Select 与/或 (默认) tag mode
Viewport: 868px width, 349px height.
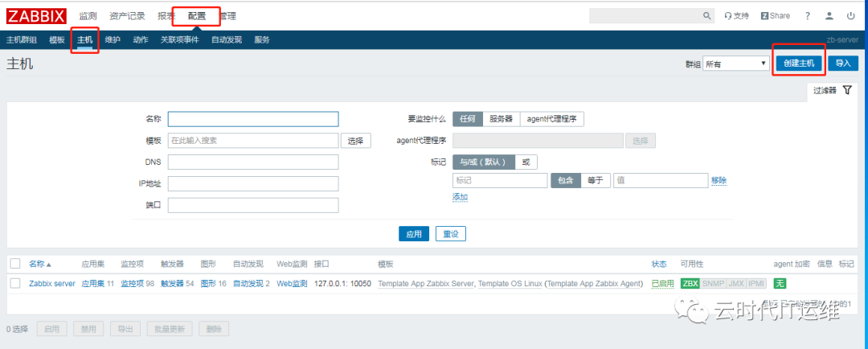(x=484, y=162)
